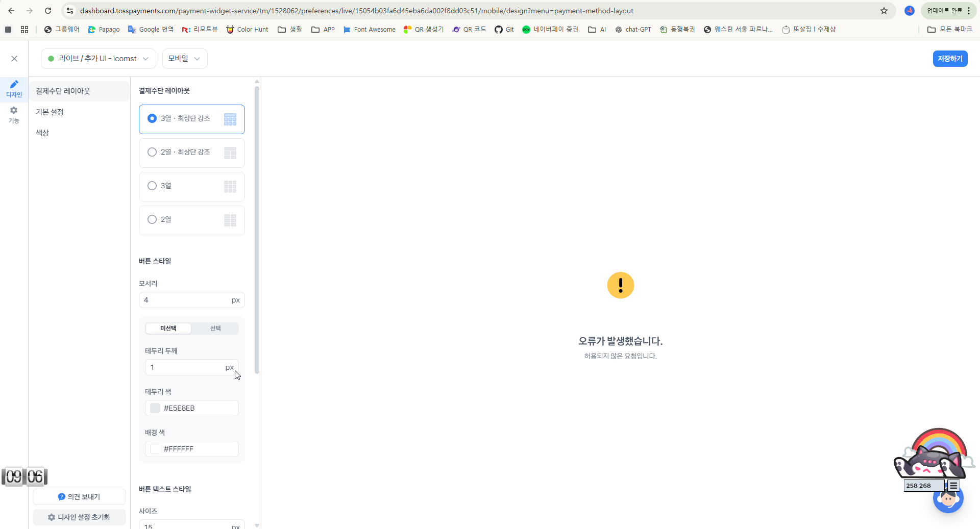Select 3열 · 최상단 강조 layout
The height and width of the screenshot is (529, 980).
point(192,119)
